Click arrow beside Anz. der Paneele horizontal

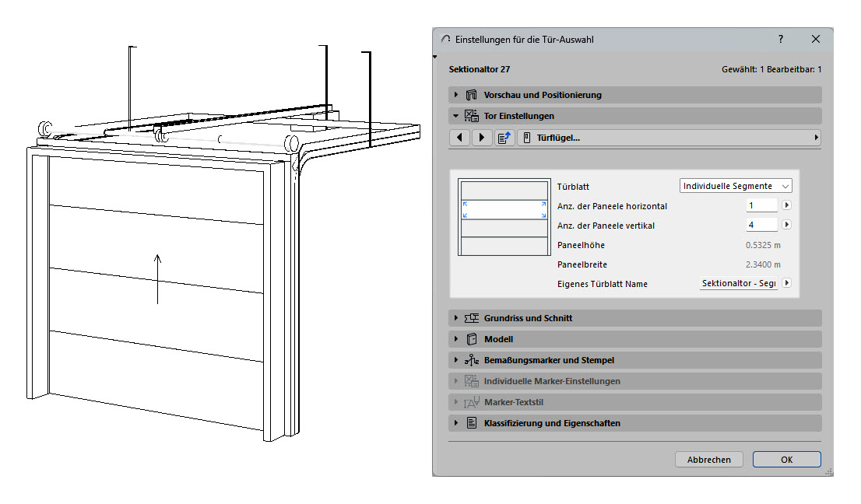tap(786, 205)
